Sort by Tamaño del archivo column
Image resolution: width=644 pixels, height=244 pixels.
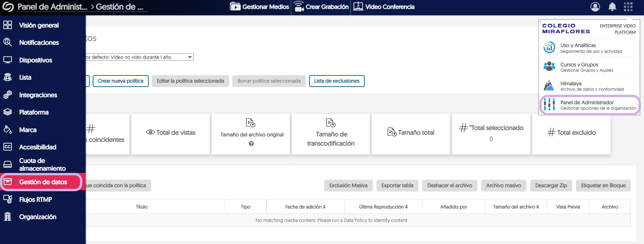516,207
